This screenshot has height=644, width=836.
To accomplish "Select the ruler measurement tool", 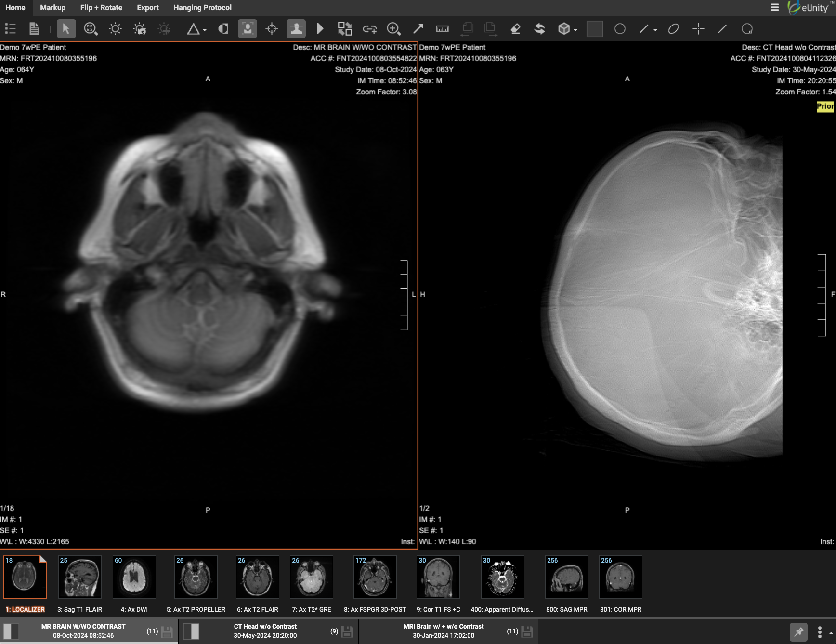I will coord(442,29).
